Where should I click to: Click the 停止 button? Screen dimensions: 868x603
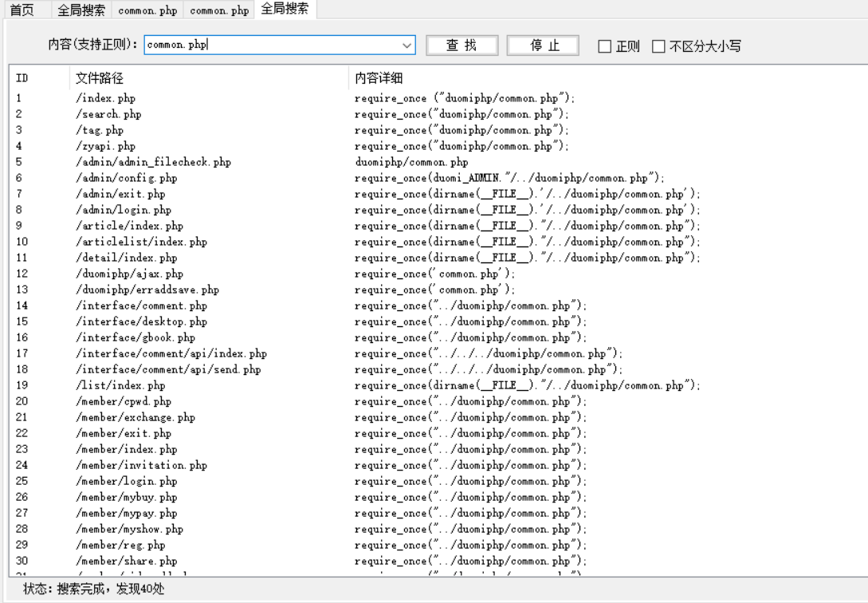pyautogui.click(x=543, y=45)
